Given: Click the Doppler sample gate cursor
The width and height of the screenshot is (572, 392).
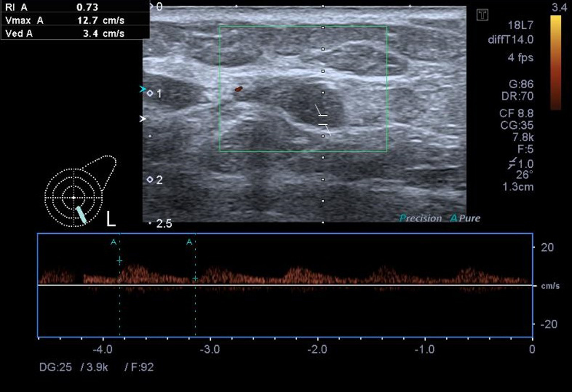Looking at the screenshot, I should coord(323,120).
